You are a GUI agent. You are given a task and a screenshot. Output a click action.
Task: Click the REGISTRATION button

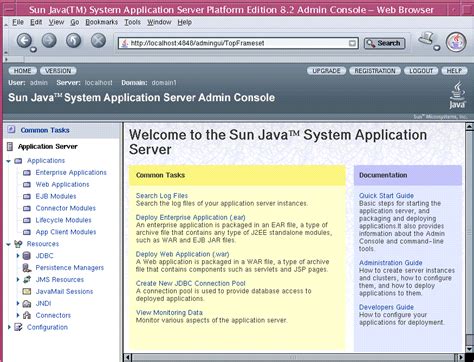pos(375,71)
